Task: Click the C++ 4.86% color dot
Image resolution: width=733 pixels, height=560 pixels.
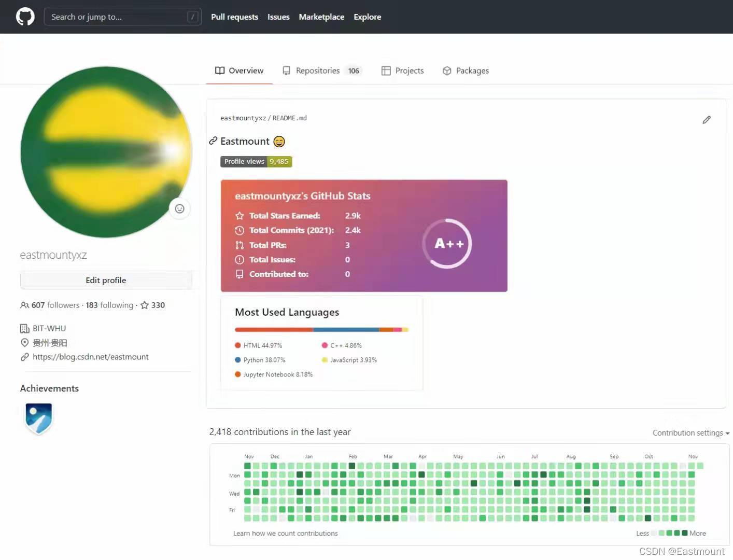Action: pos(325,345)
